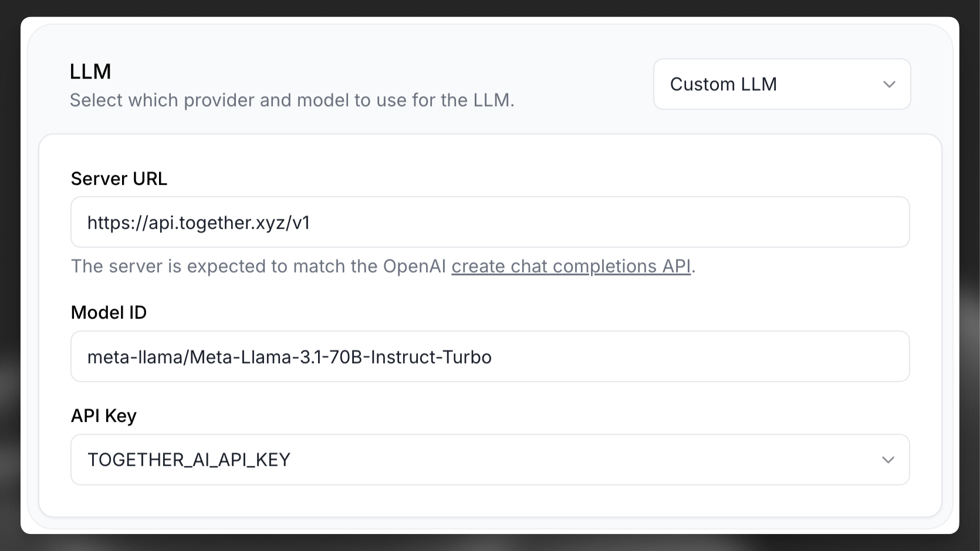Image resolution: width=980 pixels, height=551 pixels.
Task: Expand the API Key dropdown
Action: click(x=490, y=459)
